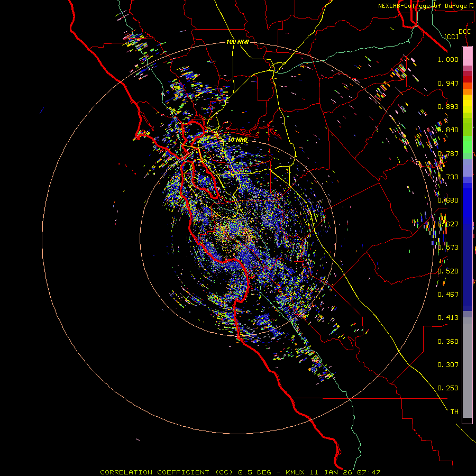Screen dimensions: 476x476
Task: Click the [CC] product label
Action: pyautogui.click(x=452, y=36)
